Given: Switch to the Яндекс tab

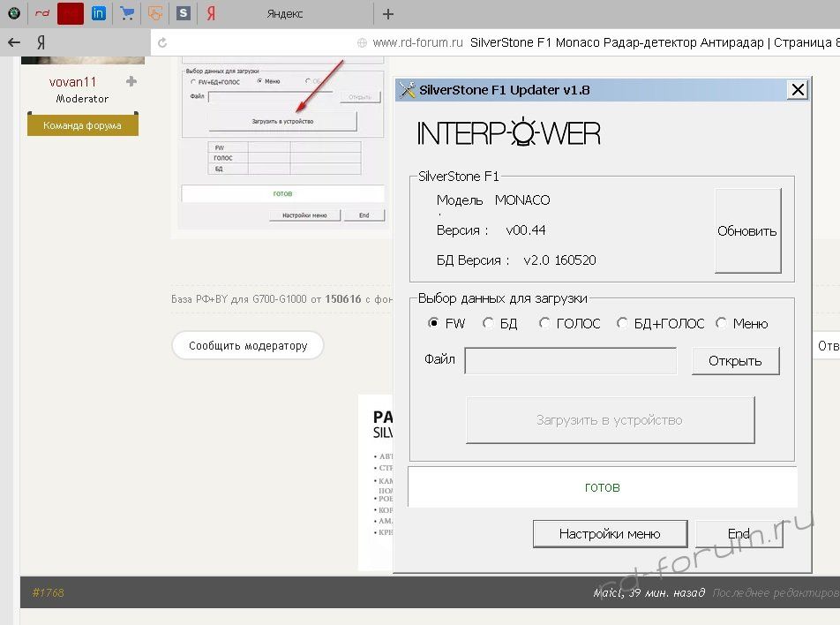Looking at the screenshot, I should [x=284, y=13].
